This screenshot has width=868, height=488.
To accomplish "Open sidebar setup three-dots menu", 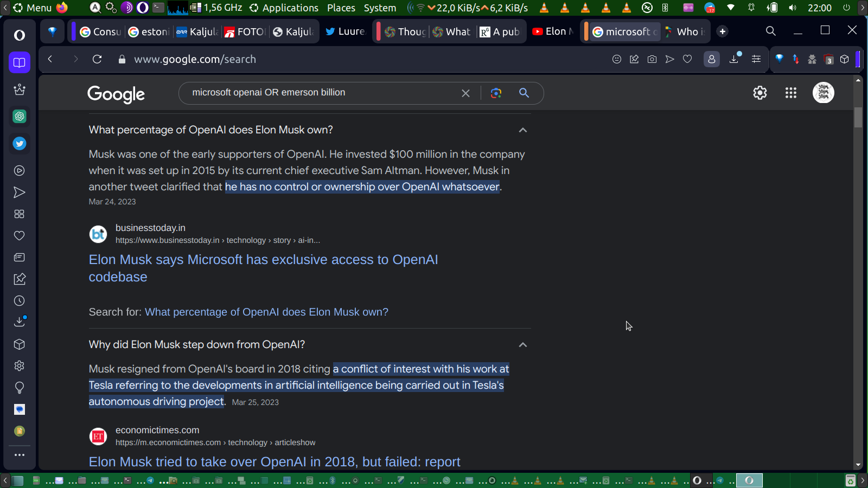I will click(20, 455).
